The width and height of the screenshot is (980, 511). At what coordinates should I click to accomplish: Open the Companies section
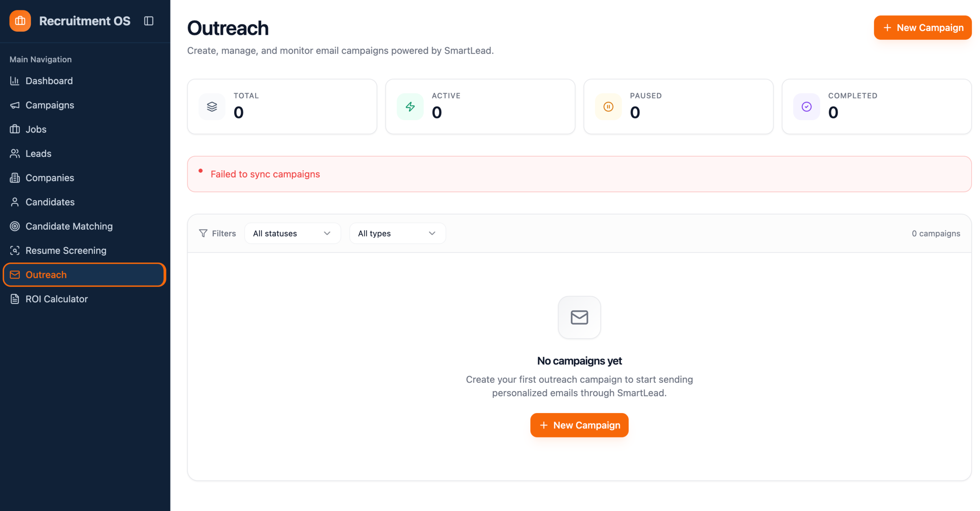point(84,178)
